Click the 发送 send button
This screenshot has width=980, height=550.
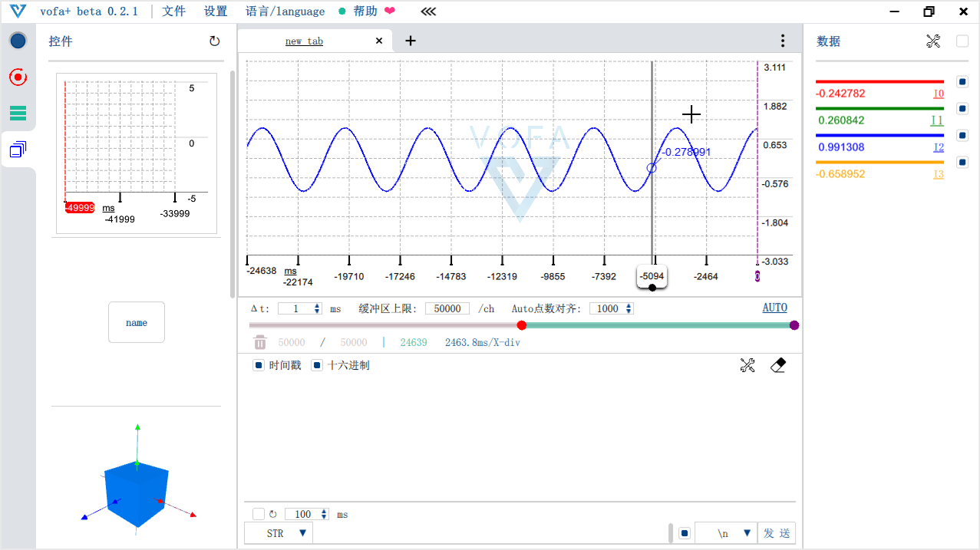[x=776, y=533]
